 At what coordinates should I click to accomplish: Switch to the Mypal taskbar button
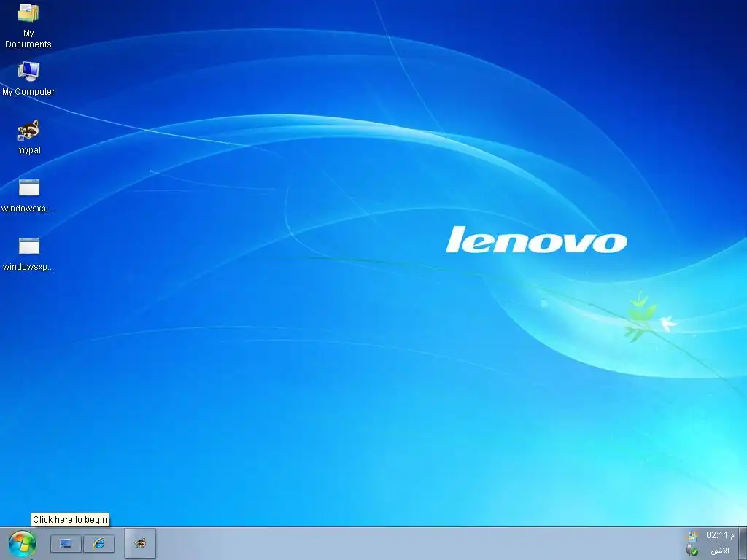pyautogui.click(x=140, y=543)
